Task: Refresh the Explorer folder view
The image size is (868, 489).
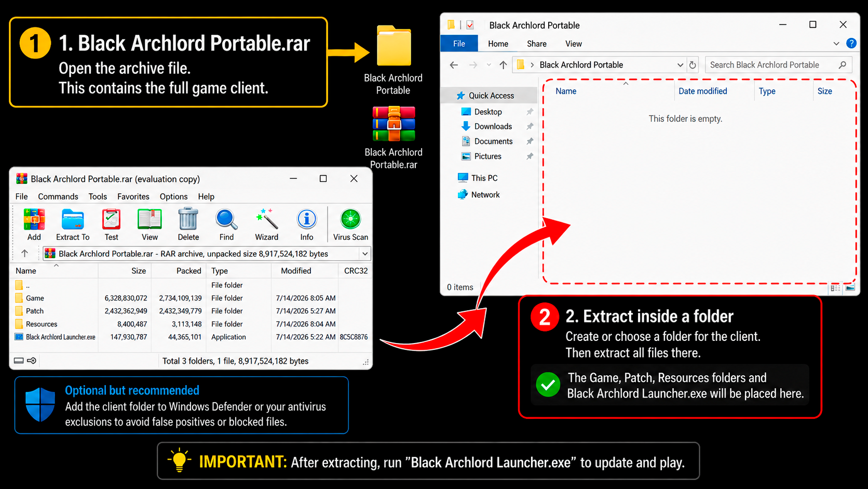Action: tap(693, 65)
